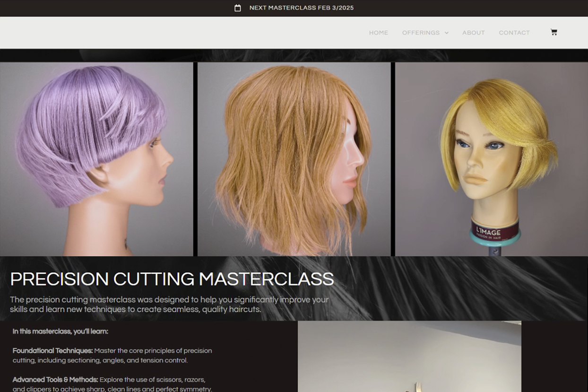Click the Advanced Tools & Methods bold label
The width and height of the screenshot is (588, 392).
tap(55, 380)
